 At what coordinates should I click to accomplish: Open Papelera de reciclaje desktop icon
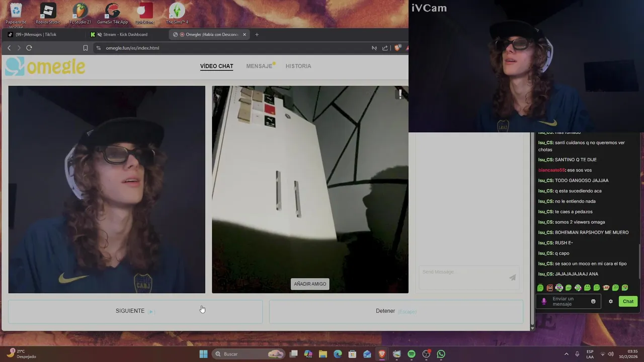[16, 14]
